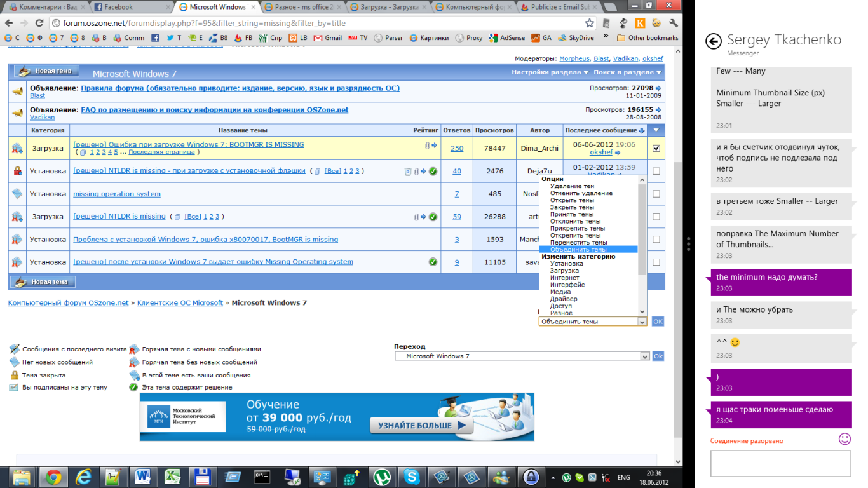
Task: Click the top Новая тема button
Action: [47, 71]
